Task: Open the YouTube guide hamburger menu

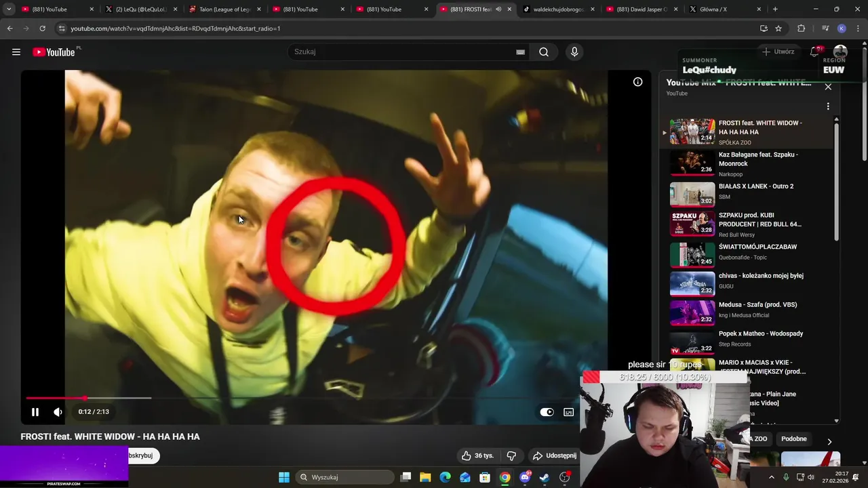Action: (16, 52)
